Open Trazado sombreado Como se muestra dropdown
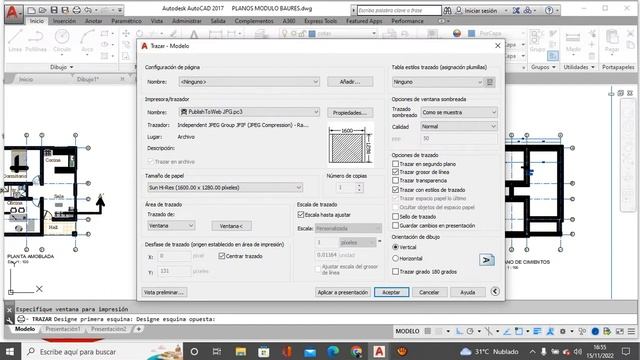 [459, 112]
